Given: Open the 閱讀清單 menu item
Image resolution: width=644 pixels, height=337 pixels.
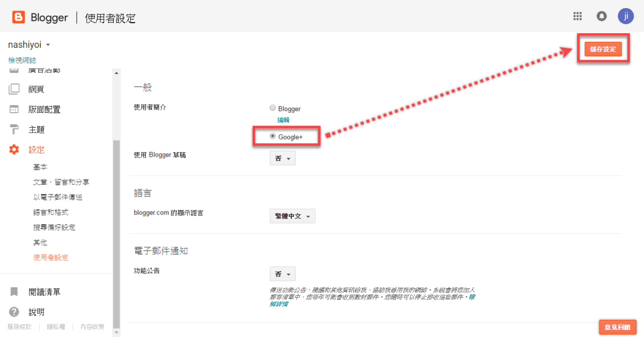Looking at the screenshot, I should (x=45, y=292).
